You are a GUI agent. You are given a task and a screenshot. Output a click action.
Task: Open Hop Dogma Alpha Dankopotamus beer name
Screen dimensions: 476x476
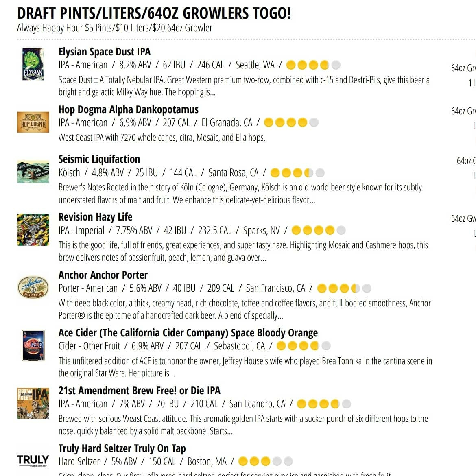coord(129,109)
